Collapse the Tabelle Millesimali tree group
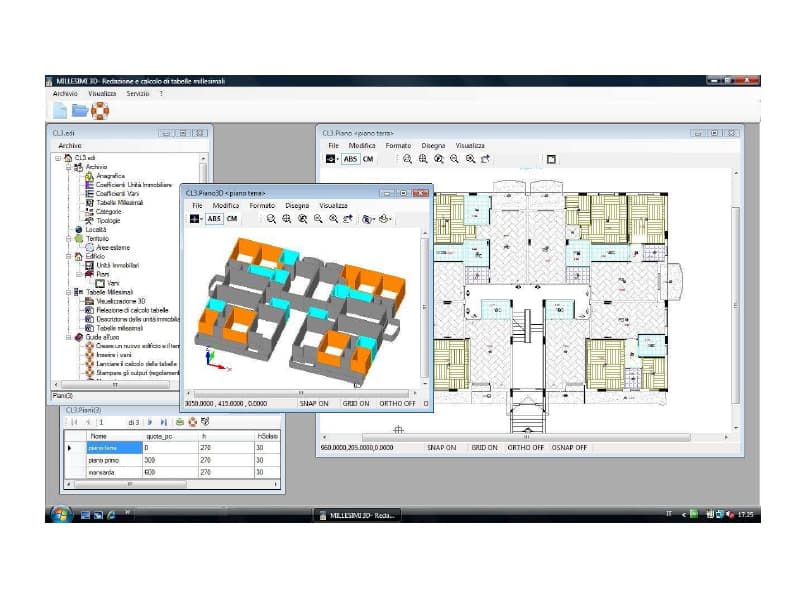This screenshot has height=600, width=800. pos(68,292)
